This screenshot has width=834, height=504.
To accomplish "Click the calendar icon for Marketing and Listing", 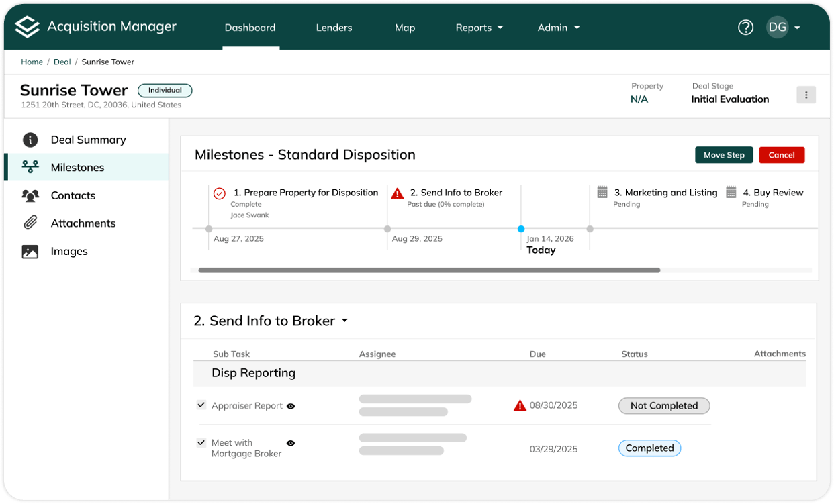I will [602, 192].
